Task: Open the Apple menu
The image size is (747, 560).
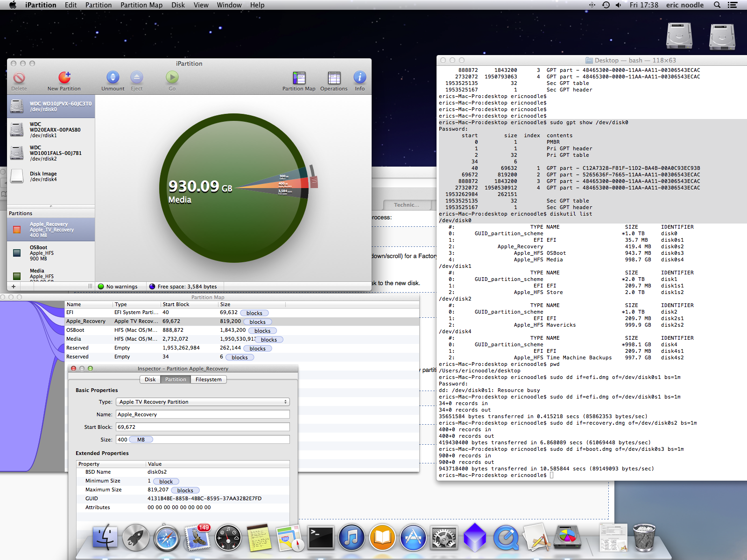Action: point(13,5)
